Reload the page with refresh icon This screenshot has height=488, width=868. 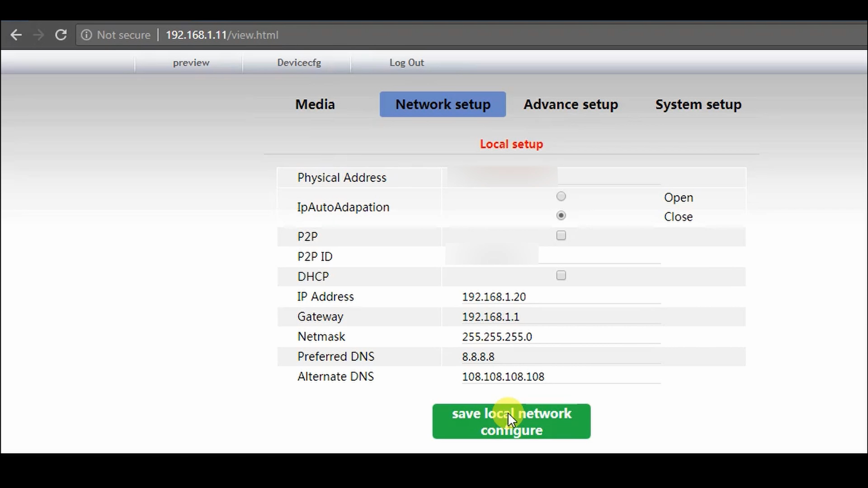(61, 35)
